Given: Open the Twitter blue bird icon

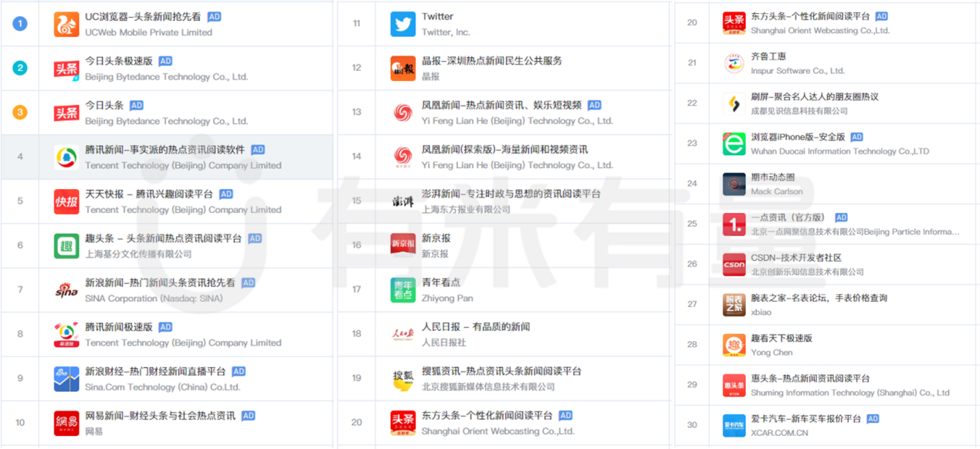Looking at the screenshot, I should 403,24.
